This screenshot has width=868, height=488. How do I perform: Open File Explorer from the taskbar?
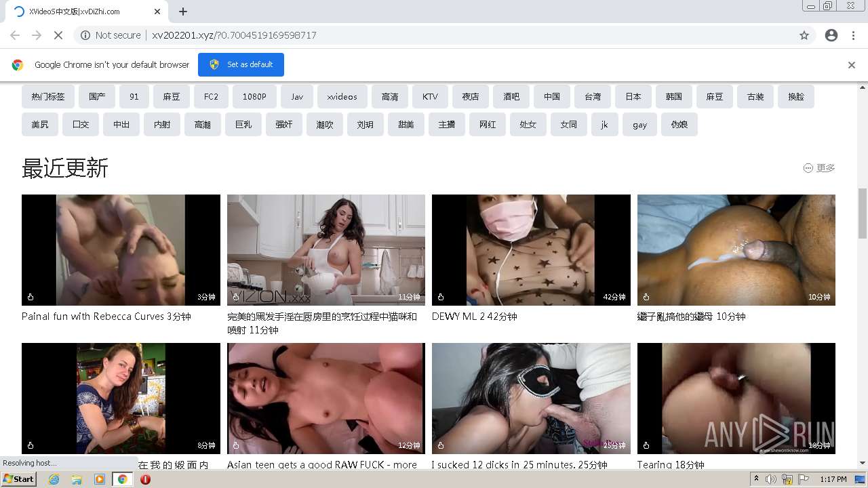point(77,479)
